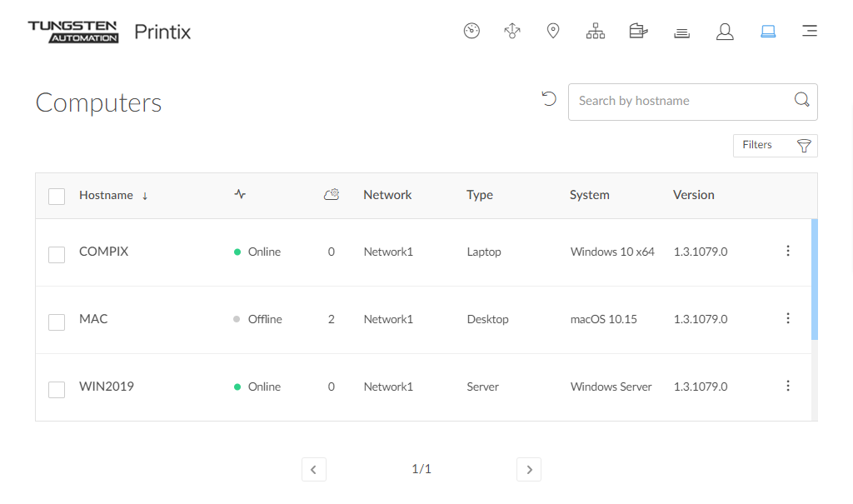Click the blue table scrollbar thumb
The width and height of the screenshot is (853, 504).
coord(814,279)
